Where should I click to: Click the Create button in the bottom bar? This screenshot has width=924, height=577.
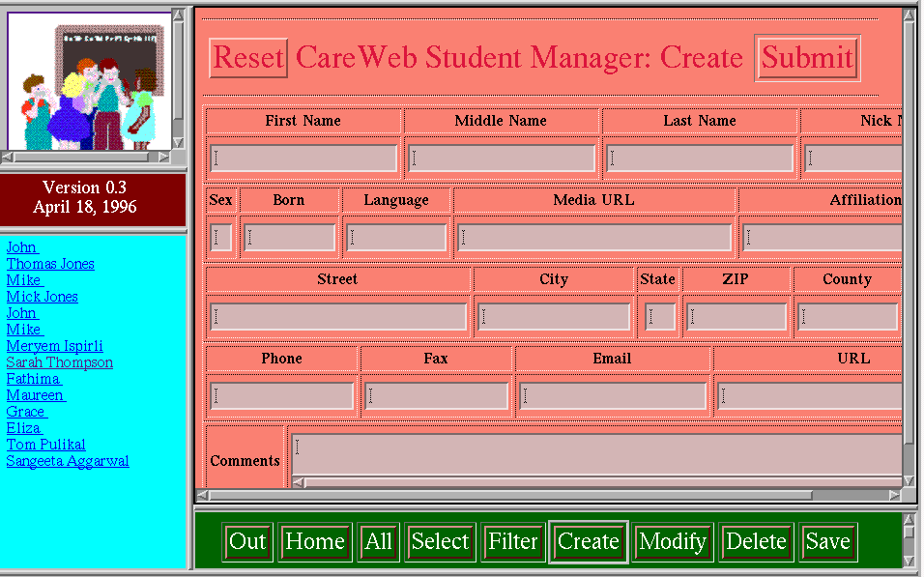(588, 541)
